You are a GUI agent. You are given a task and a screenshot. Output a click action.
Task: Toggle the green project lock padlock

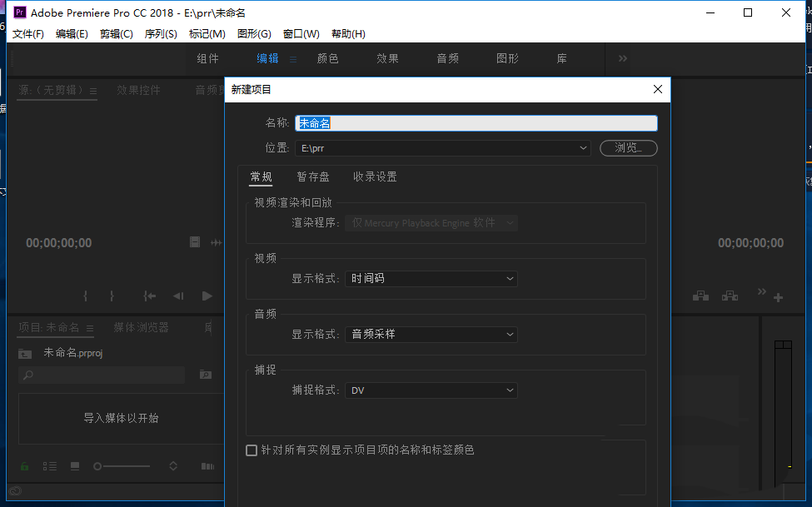tap(23, 465)
